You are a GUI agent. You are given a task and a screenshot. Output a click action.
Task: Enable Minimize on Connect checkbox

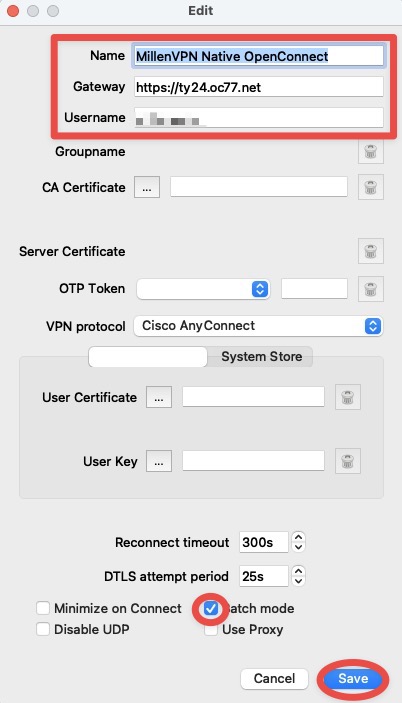point(43,608)
